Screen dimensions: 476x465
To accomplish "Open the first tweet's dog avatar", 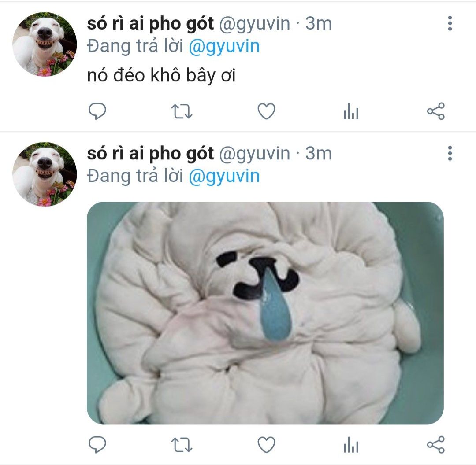I will pos(45,44).
